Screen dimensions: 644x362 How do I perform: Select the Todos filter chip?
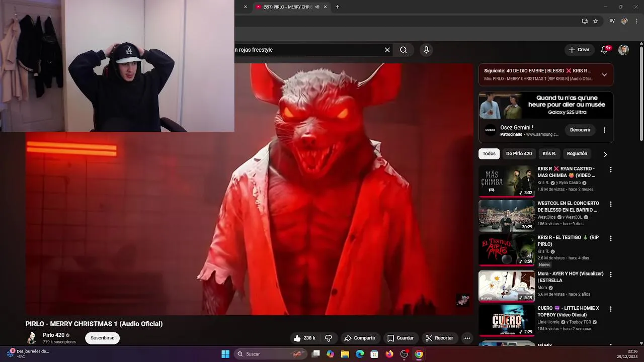point(489,154)
